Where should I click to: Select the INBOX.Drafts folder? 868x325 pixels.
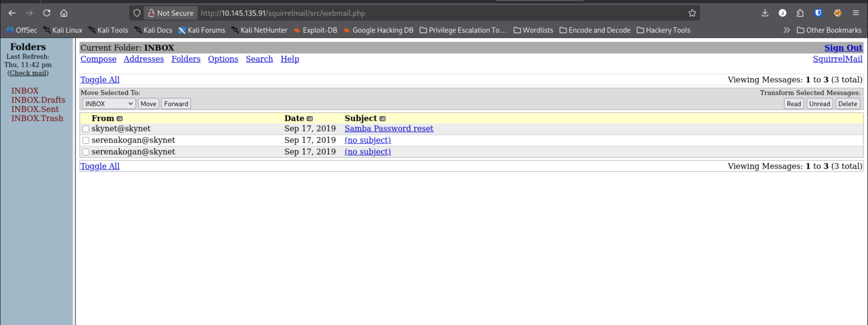(x=39, y=100)
